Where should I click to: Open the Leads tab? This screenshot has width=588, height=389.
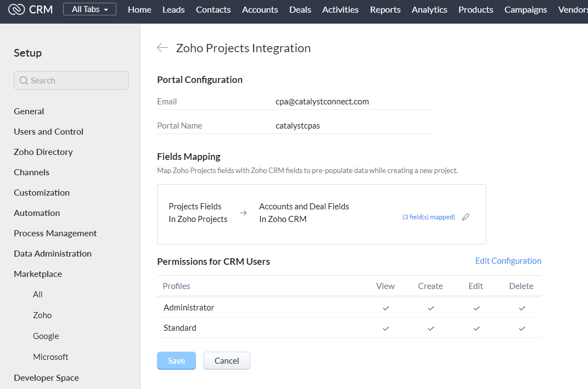[x=173, y=9]
